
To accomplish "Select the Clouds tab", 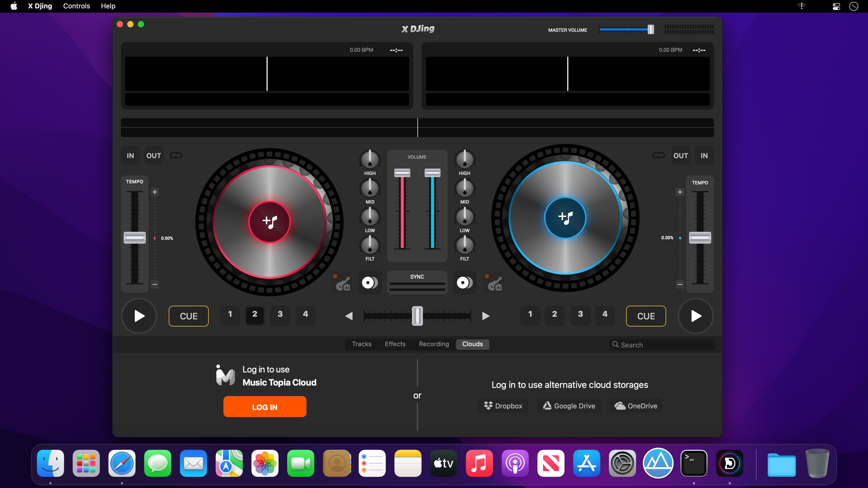I will point(472,344).
